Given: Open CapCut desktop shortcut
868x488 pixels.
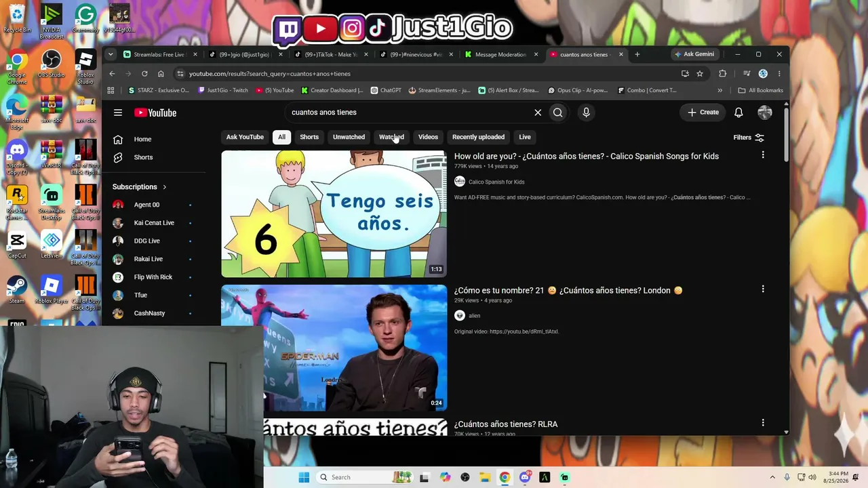Looking at the screenshot, I should tap(17, 245).
